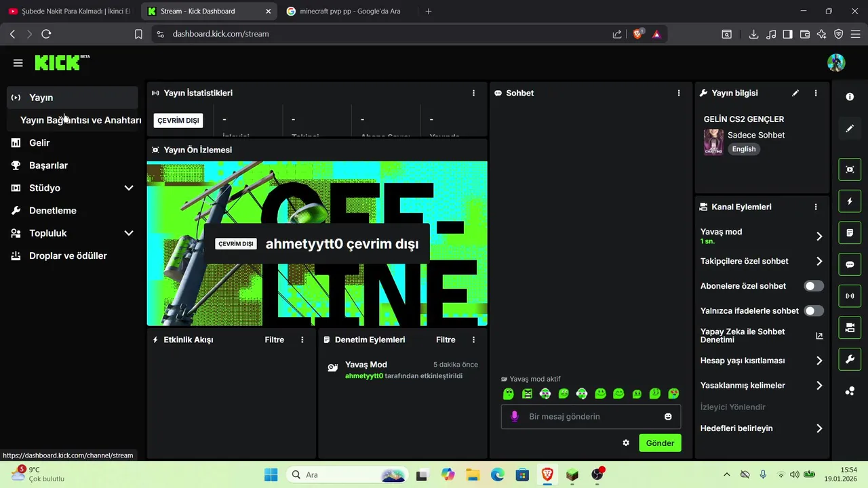The width and height of the screenshot is (868, 488).
Task: Click the info icon in right sidebar
Action: click(x=850, y=97)
